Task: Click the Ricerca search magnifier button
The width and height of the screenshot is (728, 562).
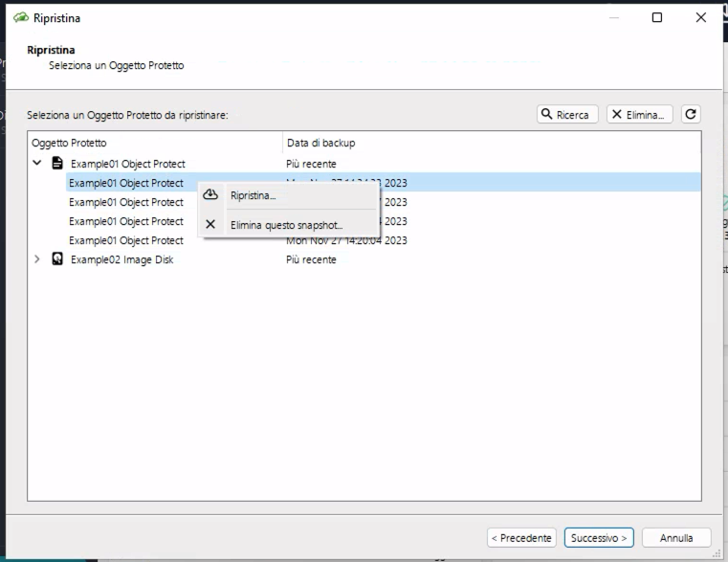Action: point(567,114)
